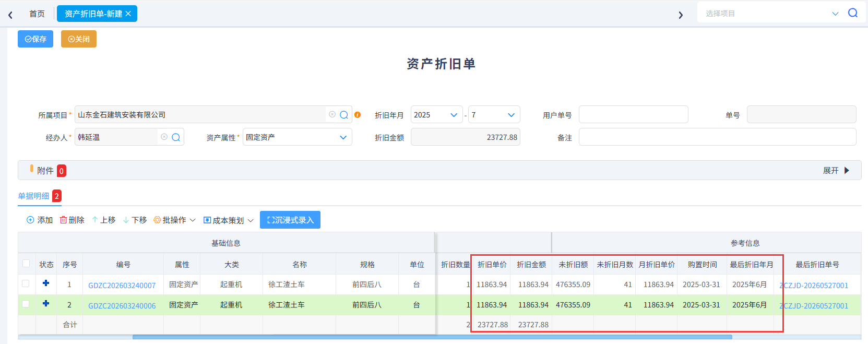Click the 折旧单价 column header

pos(492,265)
